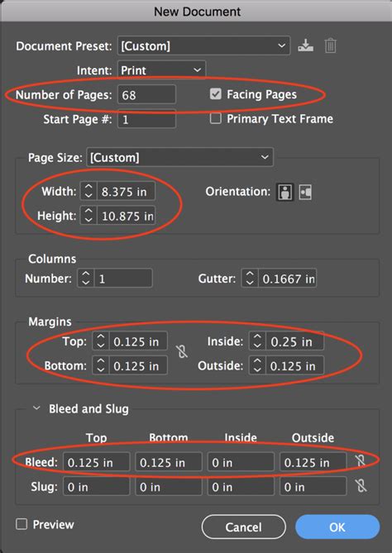Click Bleed Bottom field
This screenshot has width=392, height=553.
(x=169, y=462)
